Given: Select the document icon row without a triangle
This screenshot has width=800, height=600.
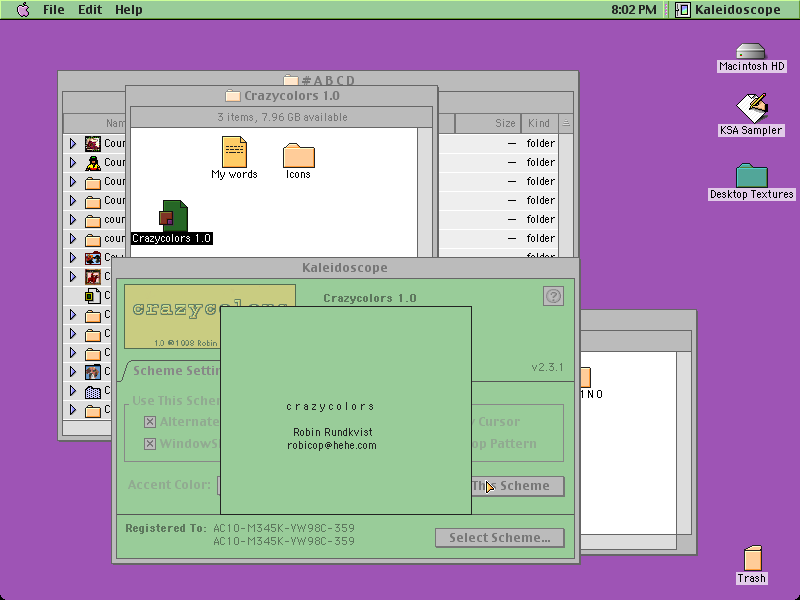Looking at the screenshot, I should (x=93, y=295).
